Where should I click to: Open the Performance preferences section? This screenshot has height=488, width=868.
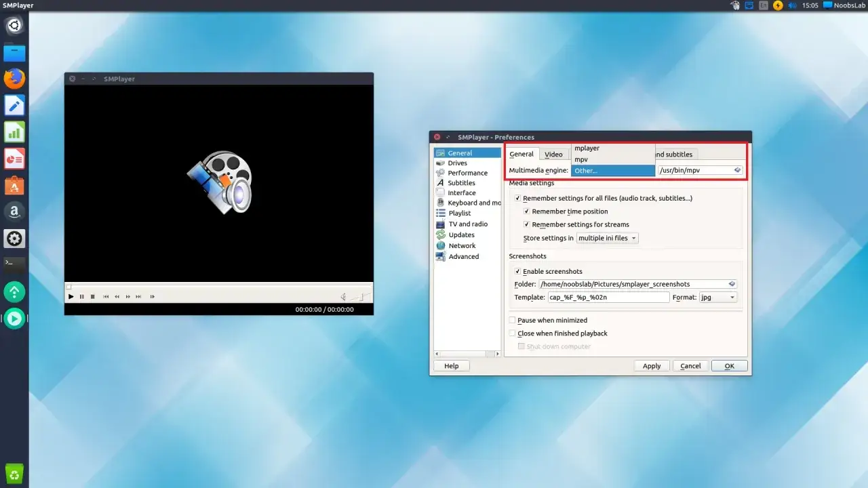coord(468,173)
